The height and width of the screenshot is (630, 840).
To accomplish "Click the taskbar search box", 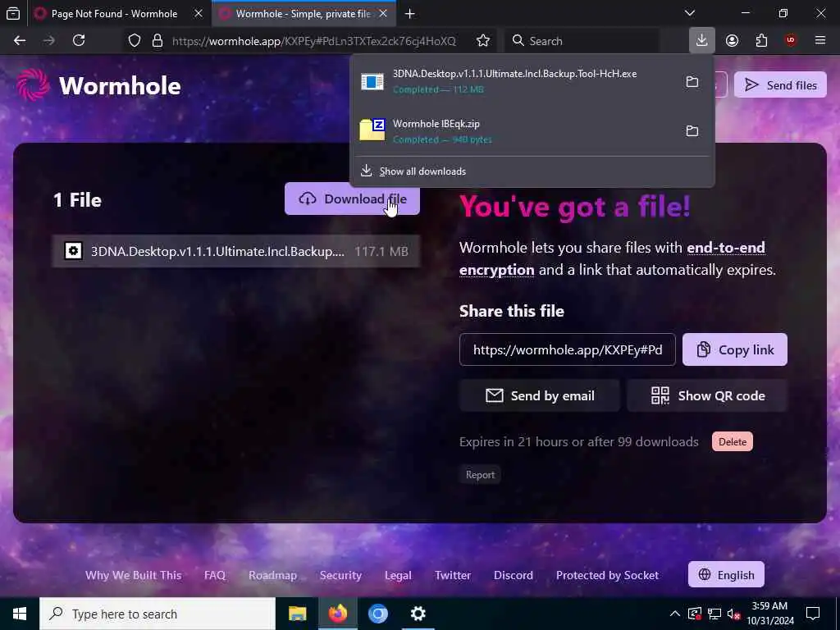I will coord(157,614).
